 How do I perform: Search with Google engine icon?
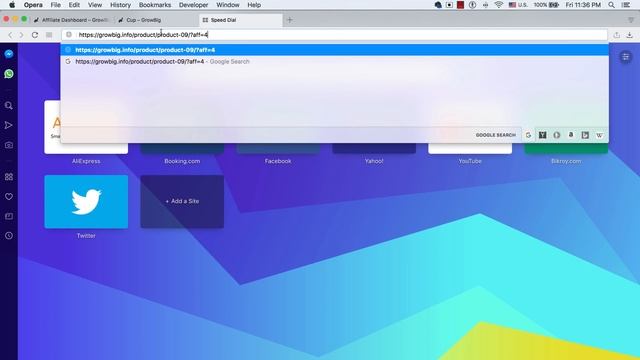point(528,135)
